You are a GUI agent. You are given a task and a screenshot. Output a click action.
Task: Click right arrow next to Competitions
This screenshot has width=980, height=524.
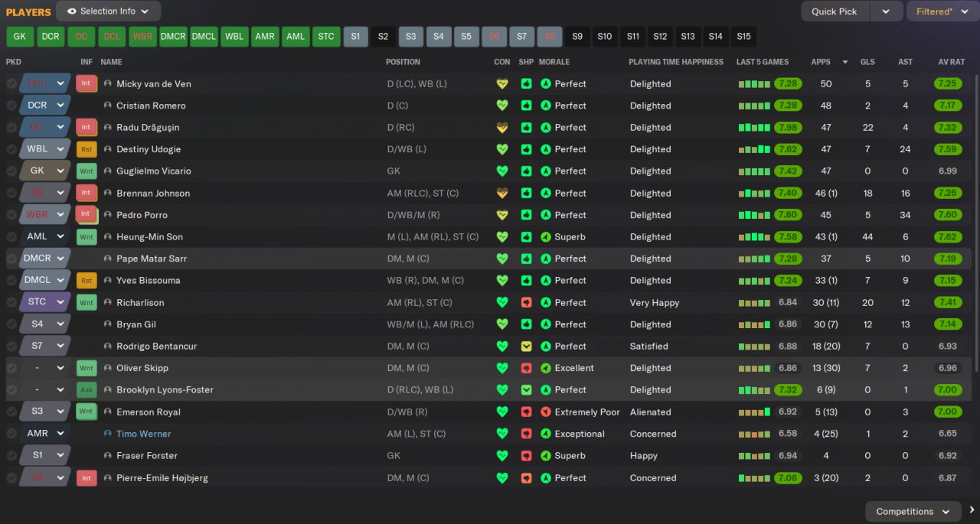(x=972, y=510)
